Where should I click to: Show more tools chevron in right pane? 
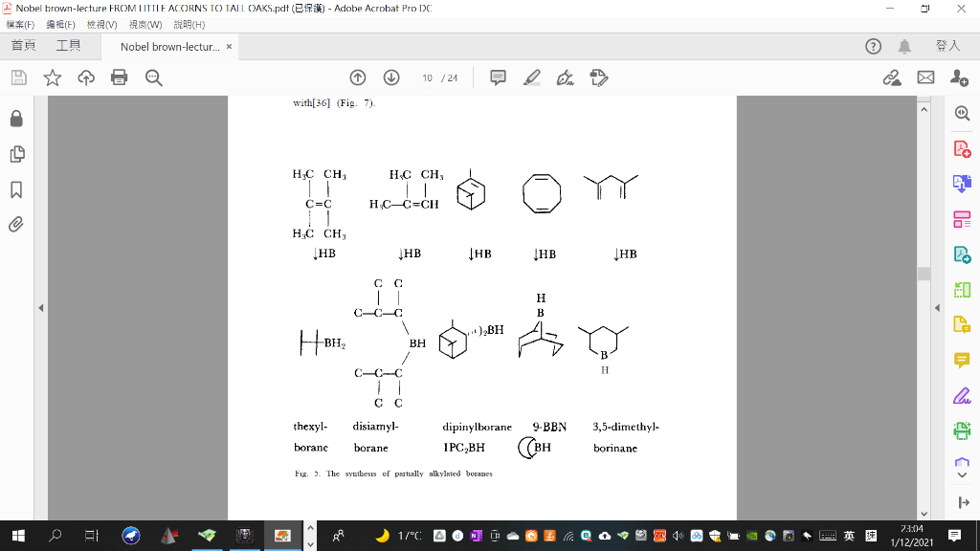tap(962, 475)
